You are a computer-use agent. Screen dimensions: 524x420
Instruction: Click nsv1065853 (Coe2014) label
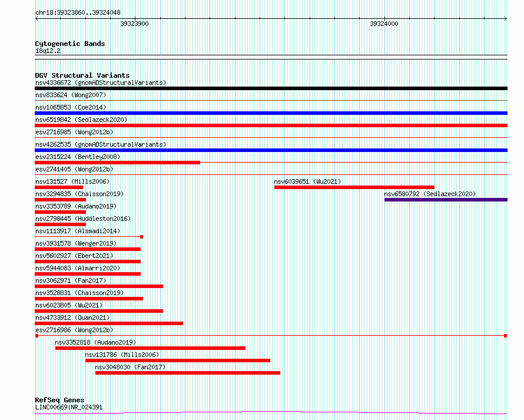pyautogui.click(x=71, y=107)
